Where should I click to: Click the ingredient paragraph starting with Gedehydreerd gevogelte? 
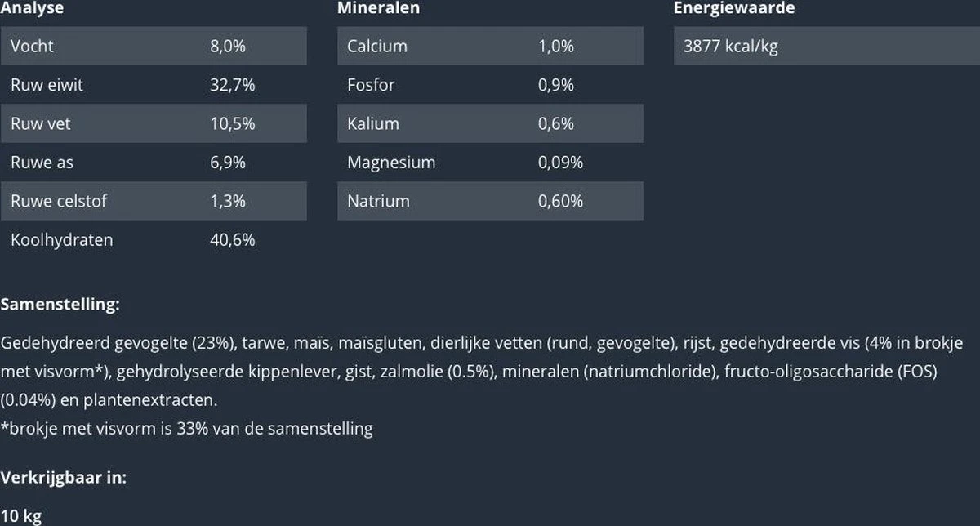pyautogui.click(x=482, y=372)
